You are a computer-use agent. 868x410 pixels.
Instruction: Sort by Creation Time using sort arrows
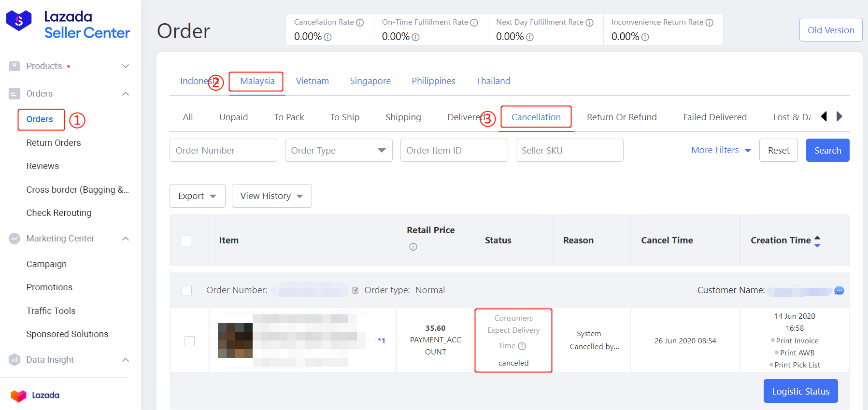click(x=817, y=241)
